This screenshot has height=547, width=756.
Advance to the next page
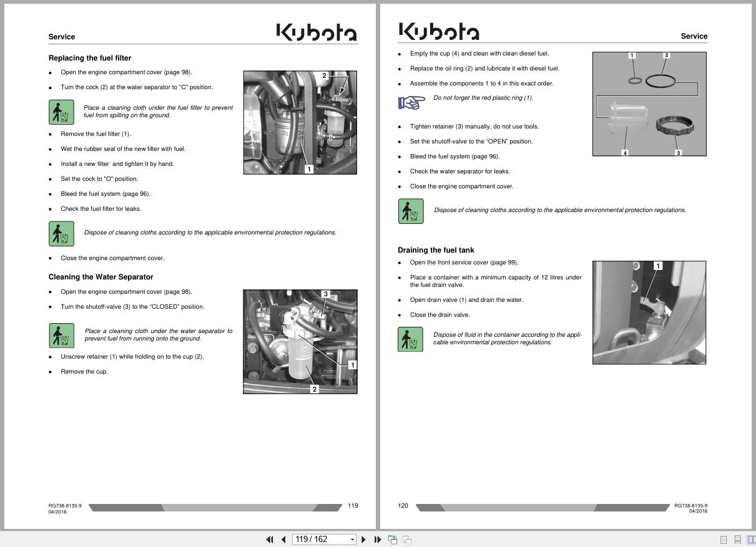point(364,539)
